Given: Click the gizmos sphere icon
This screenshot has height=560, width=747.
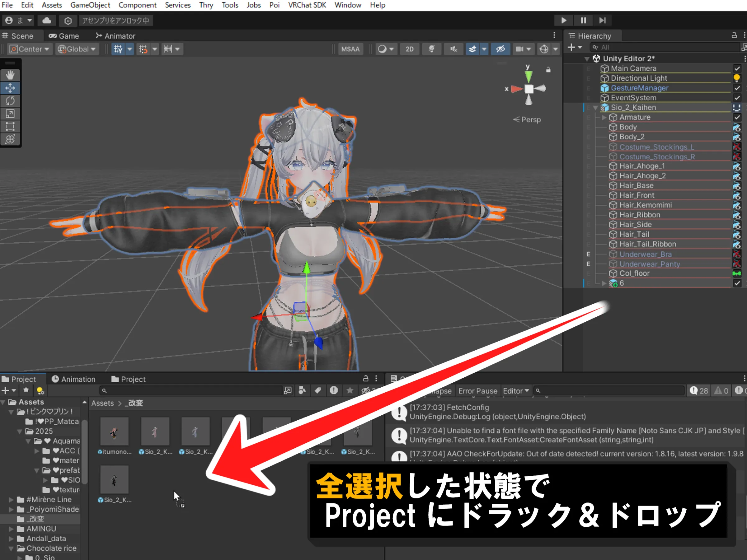Looking at the screenshot, I should (x=544, y=49).
